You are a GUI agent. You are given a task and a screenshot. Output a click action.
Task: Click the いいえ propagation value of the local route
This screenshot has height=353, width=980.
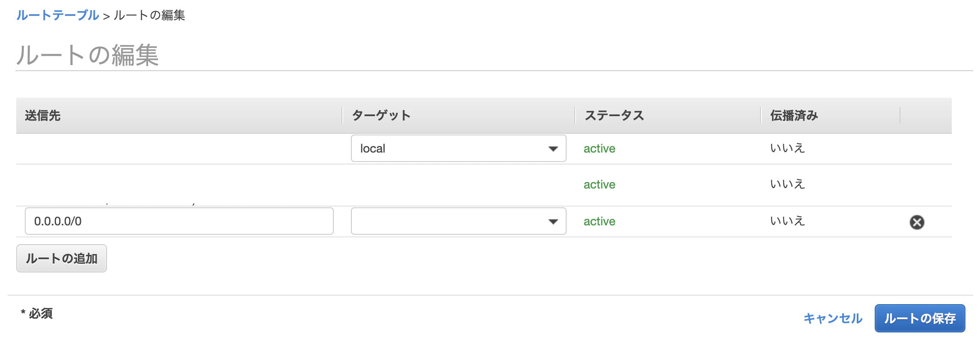[786, 149]
